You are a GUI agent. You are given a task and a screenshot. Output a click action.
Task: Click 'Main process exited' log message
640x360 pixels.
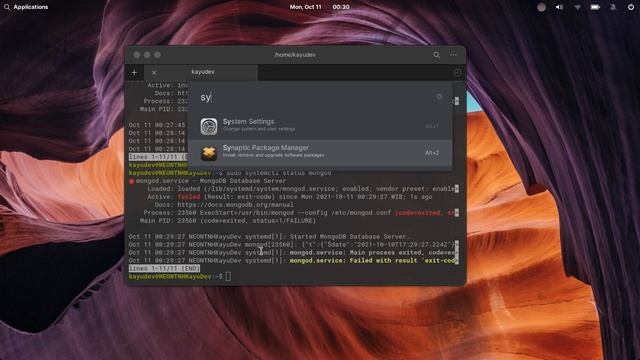coord(372,253)
